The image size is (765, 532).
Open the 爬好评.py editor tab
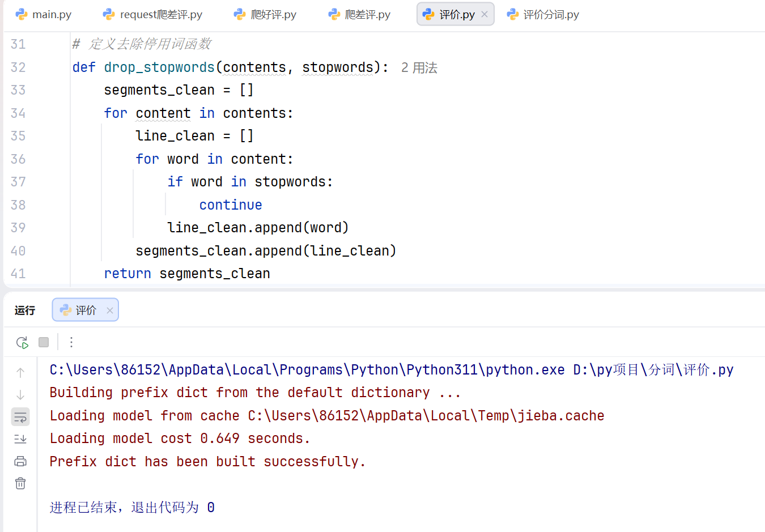(265, 14)
